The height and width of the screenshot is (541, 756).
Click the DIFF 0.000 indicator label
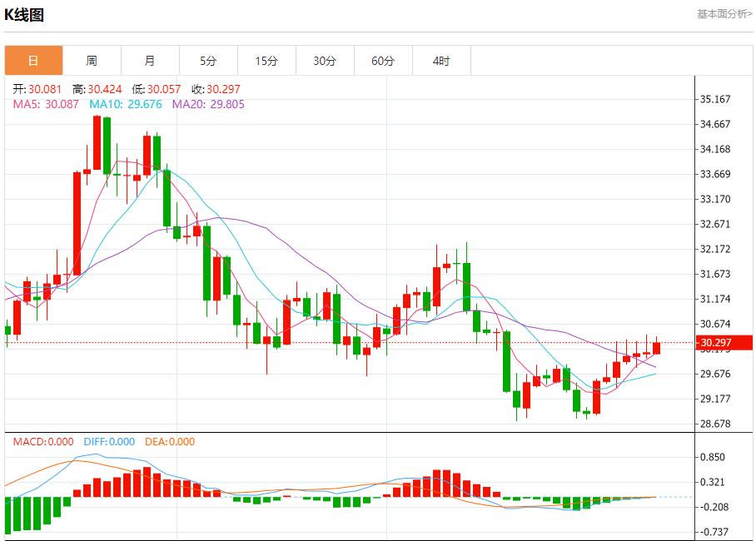(109, 442)
